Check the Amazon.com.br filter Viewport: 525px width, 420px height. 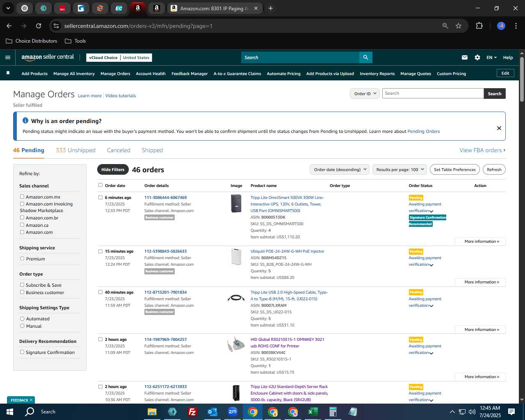pos(22,218)
